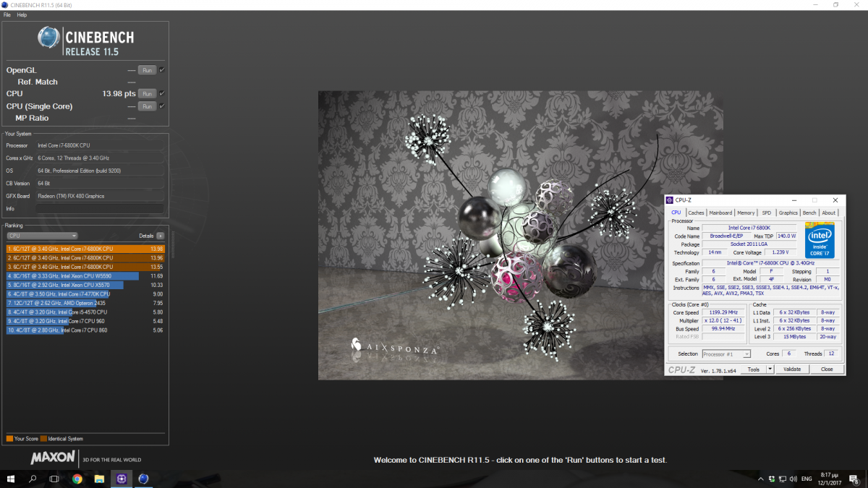
Task: Switch to the Memory tab in CPU-Z
Action: (746, 213)
